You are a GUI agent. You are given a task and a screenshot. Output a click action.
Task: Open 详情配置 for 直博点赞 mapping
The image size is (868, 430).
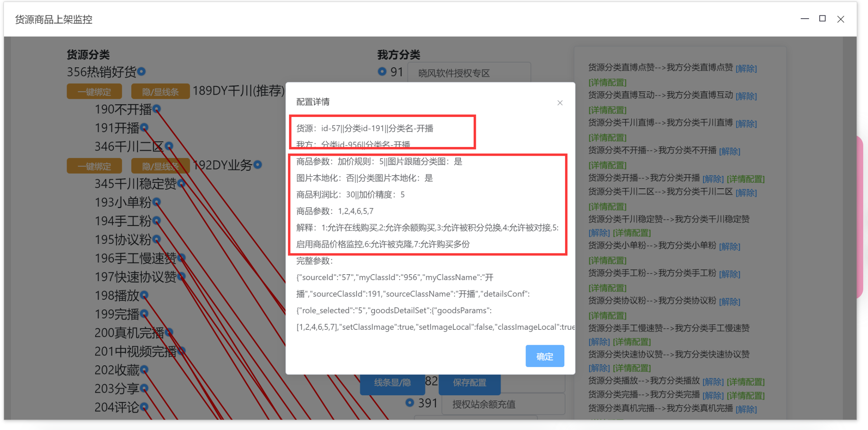click(x=607, y=82)
